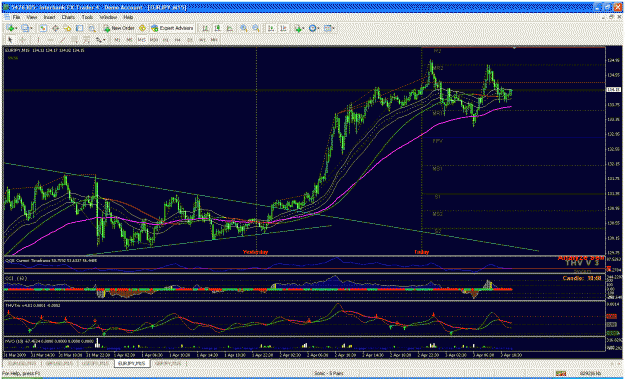Switch timeframe to D1
Screen dimensions: 625x379
coord(190,39)
